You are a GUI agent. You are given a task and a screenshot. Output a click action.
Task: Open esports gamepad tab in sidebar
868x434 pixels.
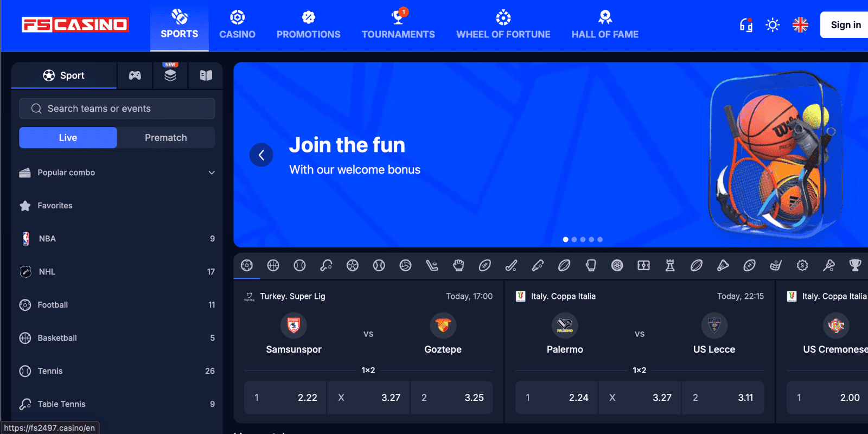pyautogui.click(x=135, y=75)
